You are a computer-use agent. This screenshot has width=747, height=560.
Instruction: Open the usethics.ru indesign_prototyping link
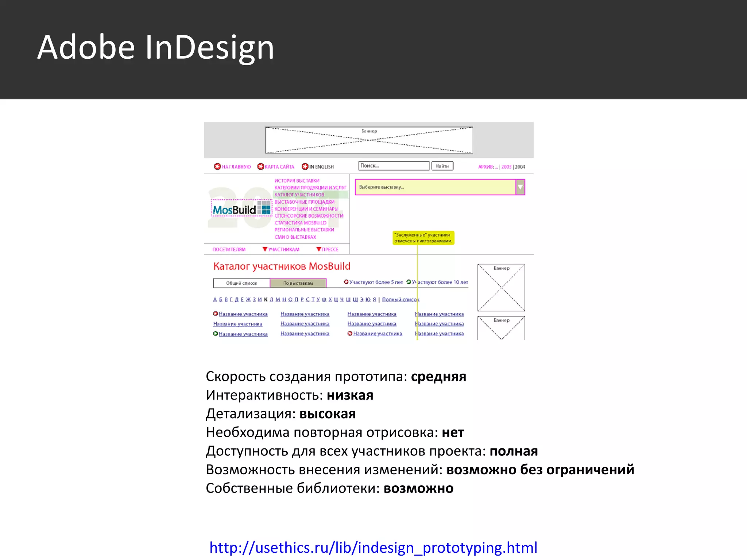[x=373, y=548]
